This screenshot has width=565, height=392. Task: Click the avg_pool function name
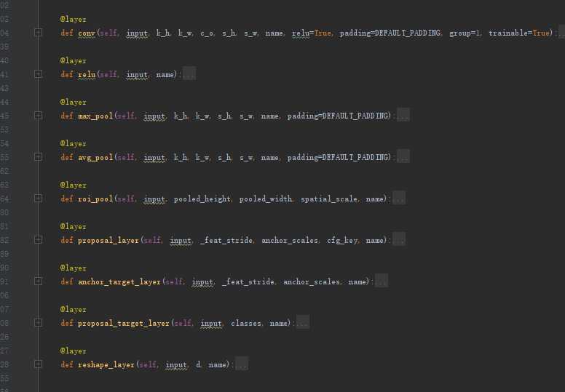pyautogui.click(x=95, y=157)
